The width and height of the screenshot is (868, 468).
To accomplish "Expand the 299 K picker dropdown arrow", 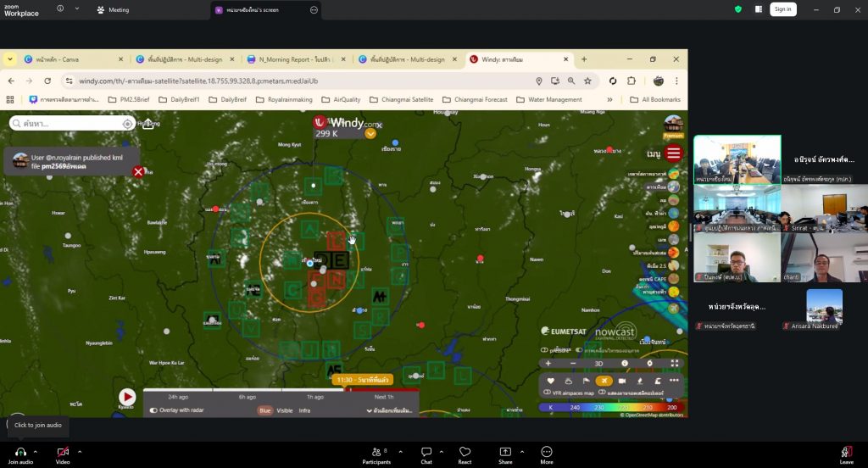I will click(370, 133).
